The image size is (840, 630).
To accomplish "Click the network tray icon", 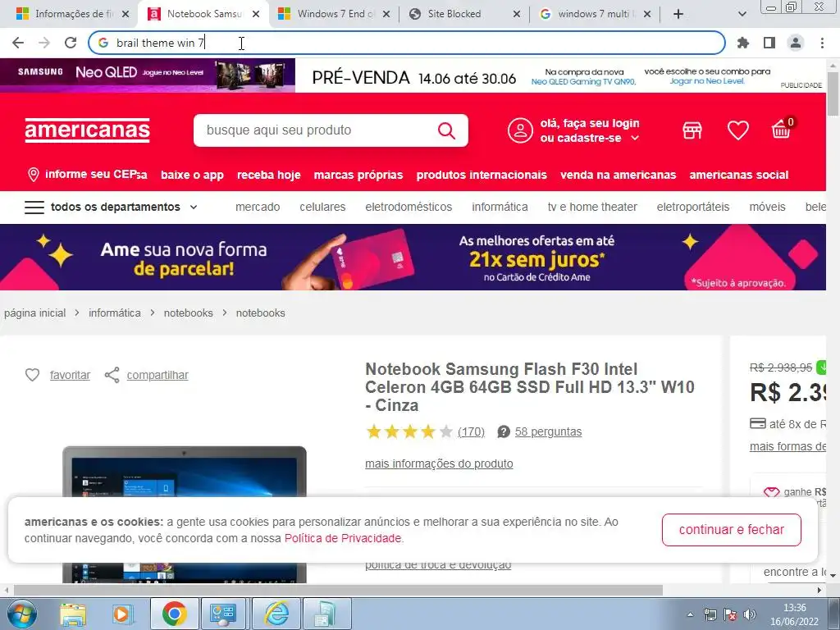I will [x=710, y=614].
